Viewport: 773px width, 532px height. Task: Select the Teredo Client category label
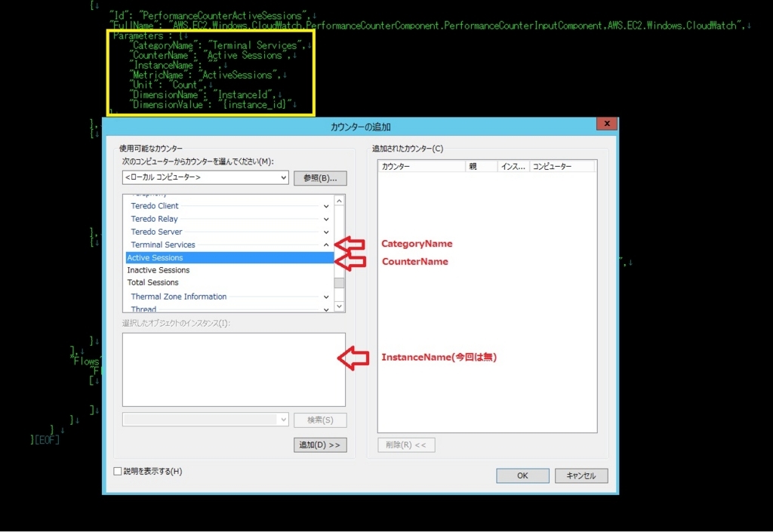pos(155,206)
